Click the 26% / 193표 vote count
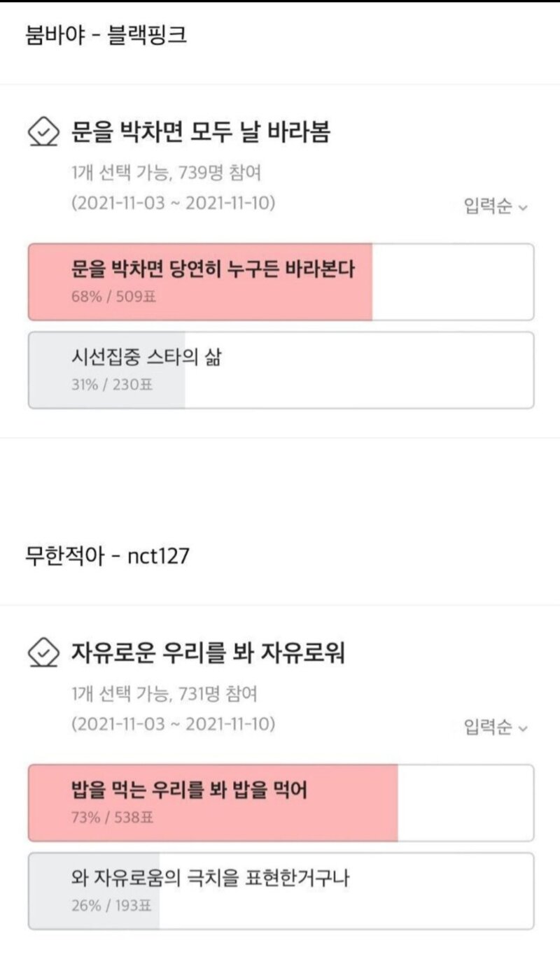Viewport: 560px width, 980px height. (112, 906)
